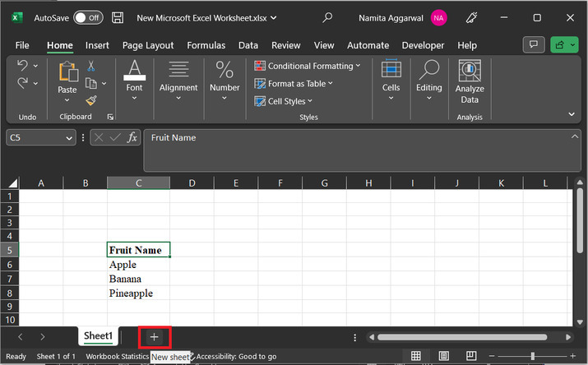Click the Sheet1 tab

tap(98, 335)
